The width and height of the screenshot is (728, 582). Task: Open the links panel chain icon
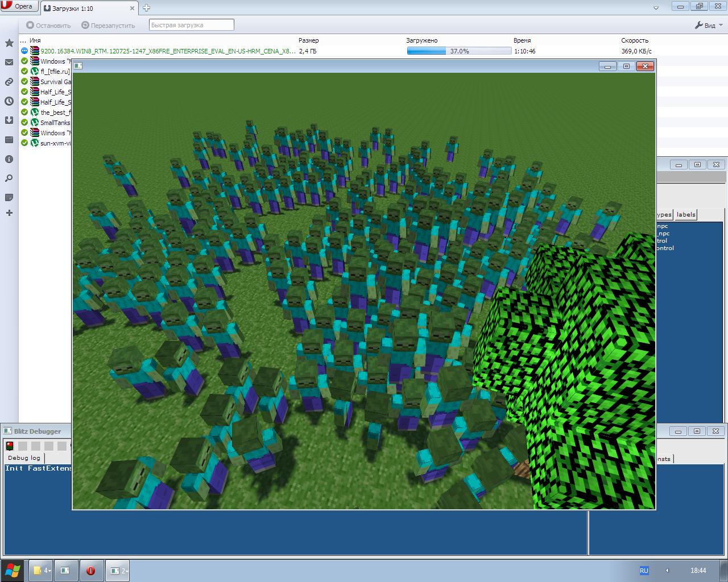point(9,82)
